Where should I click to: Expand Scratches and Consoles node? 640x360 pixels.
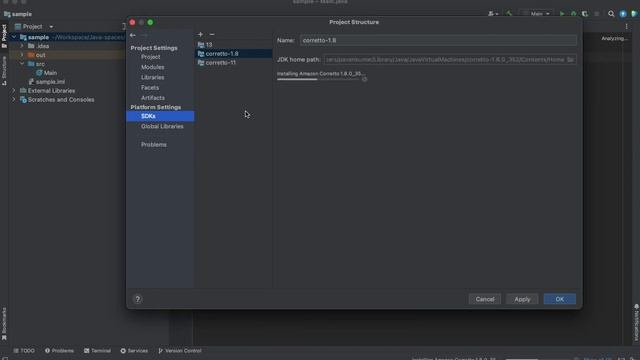(x=14, y=100)
